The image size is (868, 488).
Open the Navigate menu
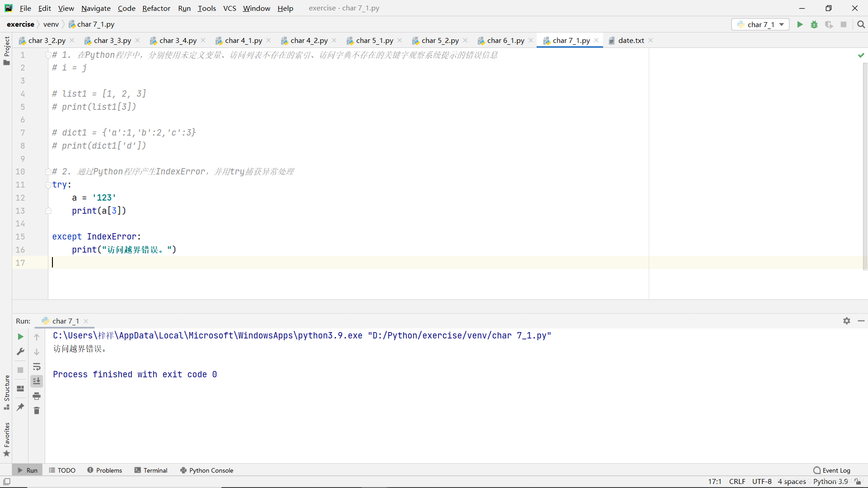click(96, 8)
